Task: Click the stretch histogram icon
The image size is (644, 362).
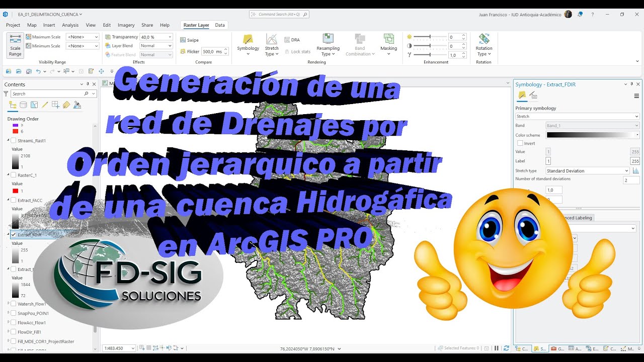Action: point(636,170)
